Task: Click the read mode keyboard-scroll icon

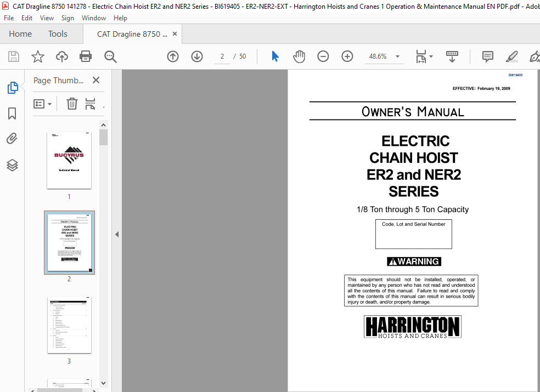Action: pos(452,56)
